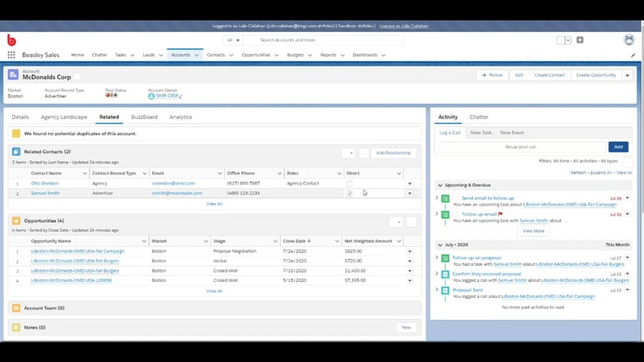Viewport: 644px width, 362px height.
Task: Open the search scope All dropdown
Action: pos(233,40)
